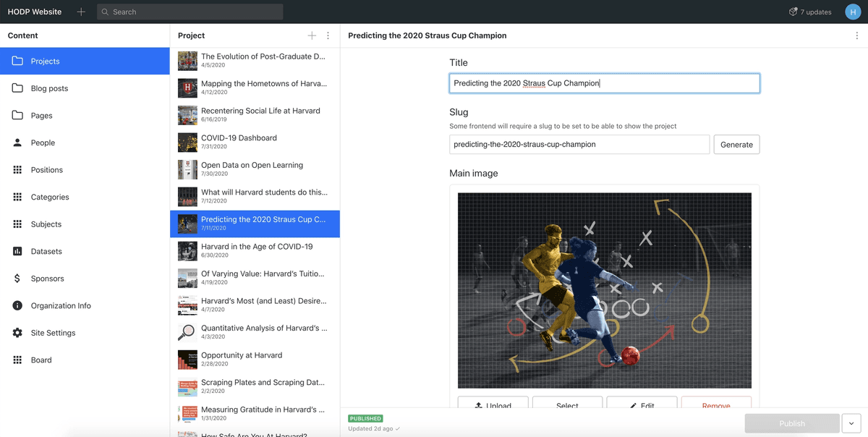868x437 pixels.
Task: Open Quantitative Analysis of Harvard's project
Action: pyautogui.click(x=255, y=332)
